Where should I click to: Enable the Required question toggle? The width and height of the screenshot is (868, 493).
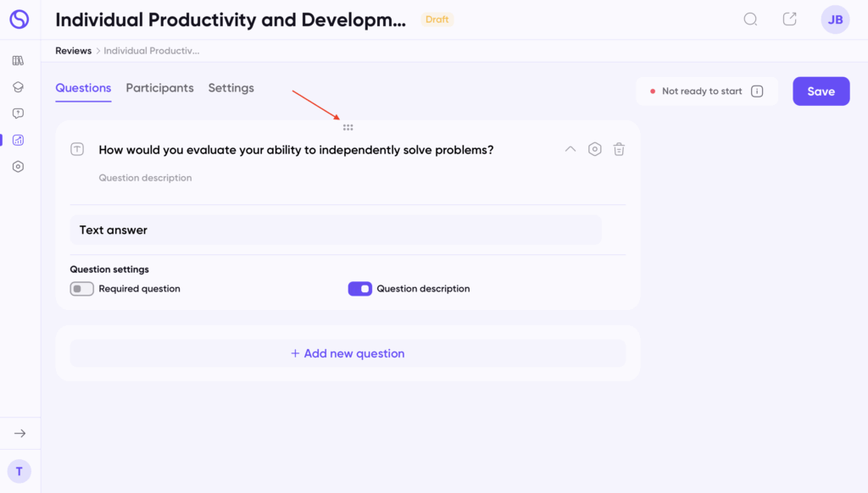[82, 289]
